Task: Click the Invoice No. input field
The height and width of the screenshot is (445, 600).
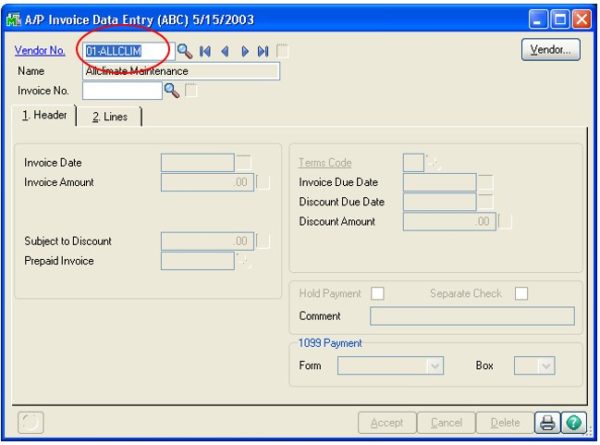Action: coord(122,91)
